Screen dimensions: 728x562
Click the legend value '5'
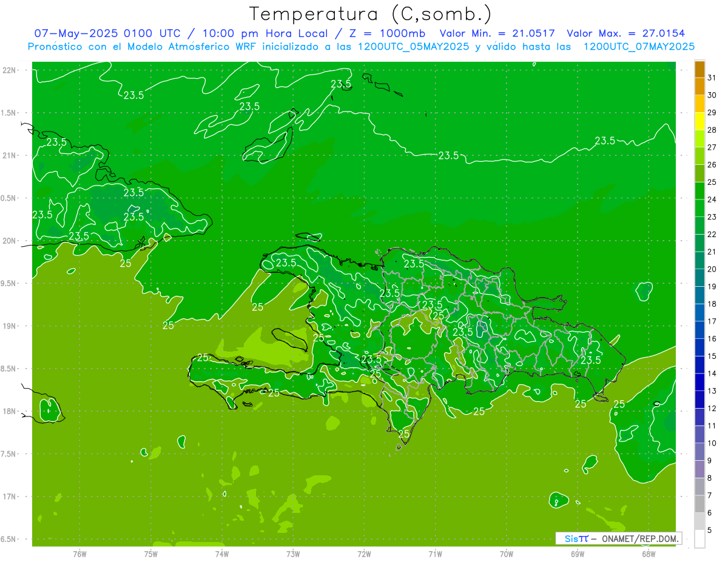(709, 530)
